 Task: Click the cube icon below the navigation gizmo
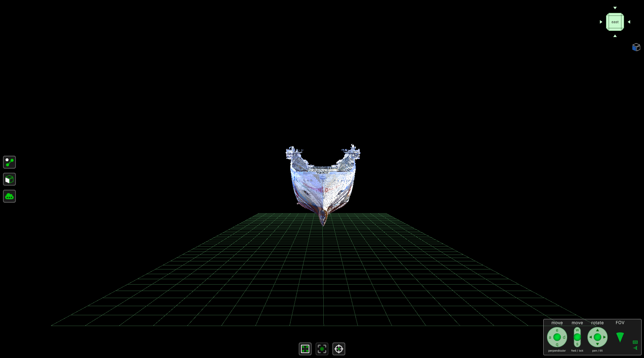pyautogui.click(x=636, y=47)
